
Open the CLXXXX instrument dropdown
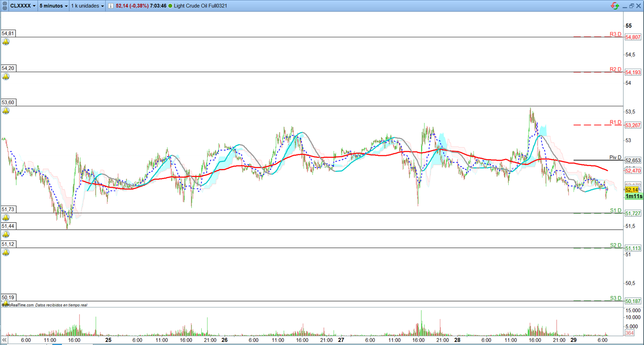click(23, 6)
